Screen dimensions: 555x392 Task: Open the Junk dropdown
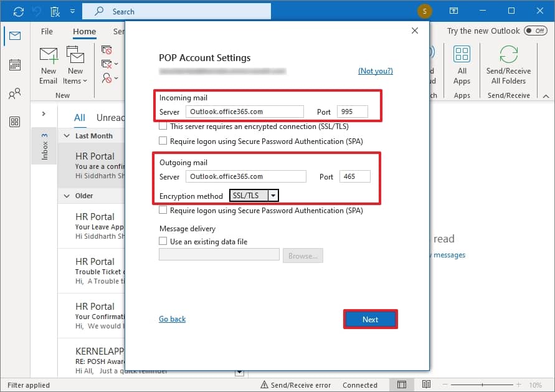pos(110,78)
